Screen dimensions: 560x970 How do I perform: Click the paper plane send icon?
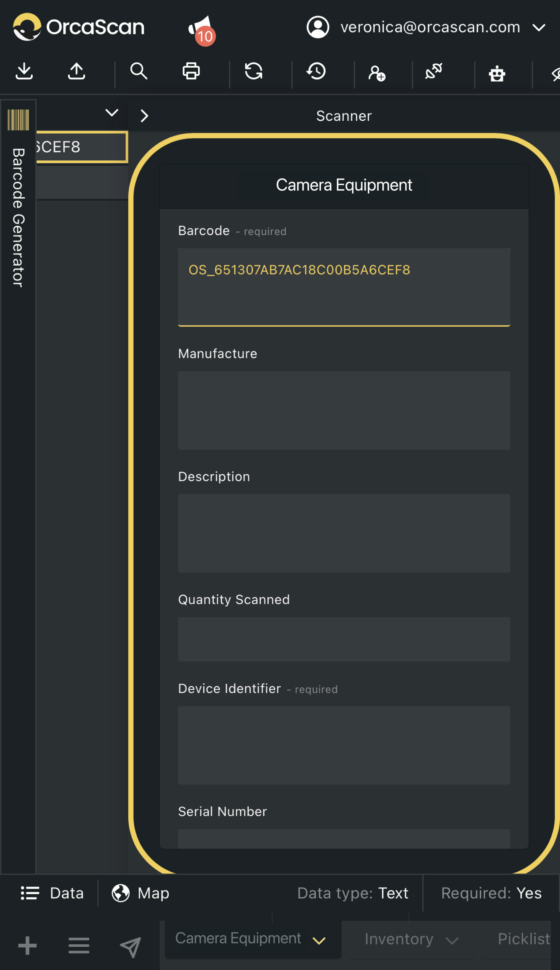pos(130,947)
